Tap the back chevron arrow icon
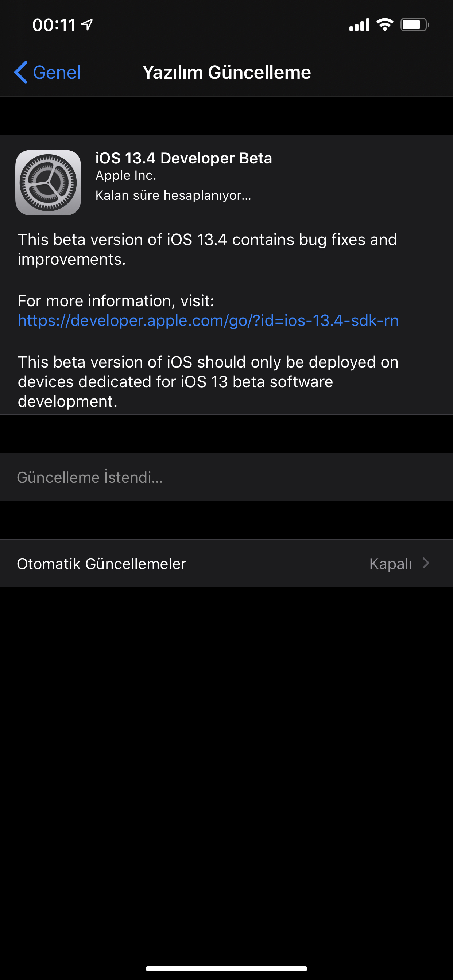453x980 pixels. point(21,72)
